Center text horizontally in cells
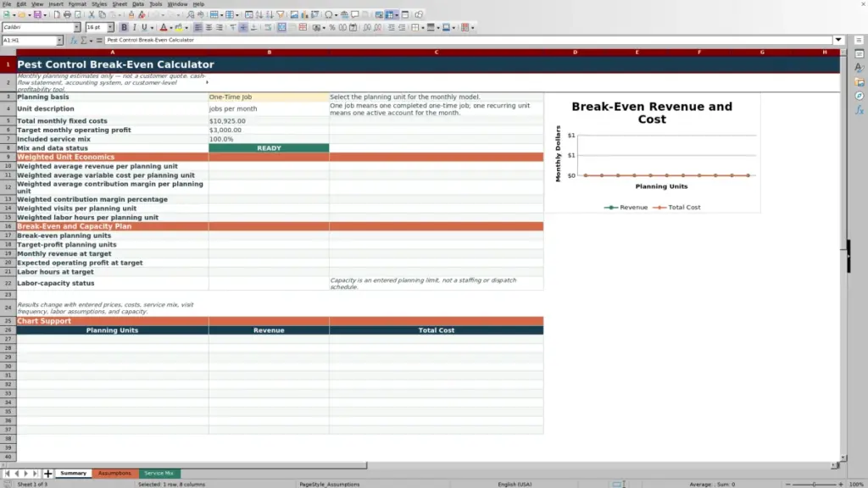 [x=209, y=27]
